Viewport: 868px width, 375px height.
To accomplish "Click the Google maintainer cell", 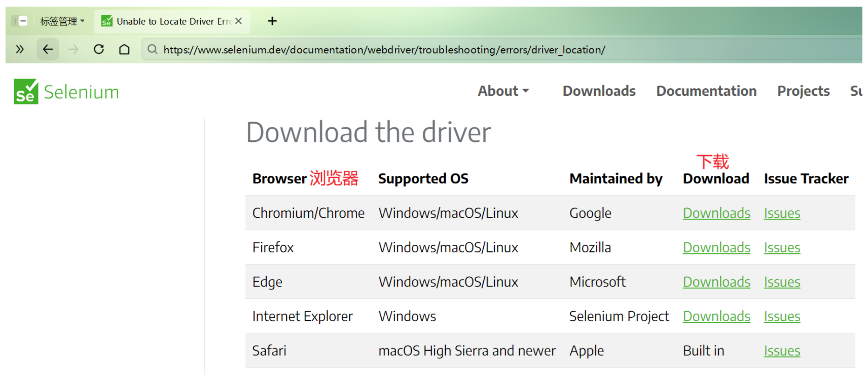I will (590, 213).
